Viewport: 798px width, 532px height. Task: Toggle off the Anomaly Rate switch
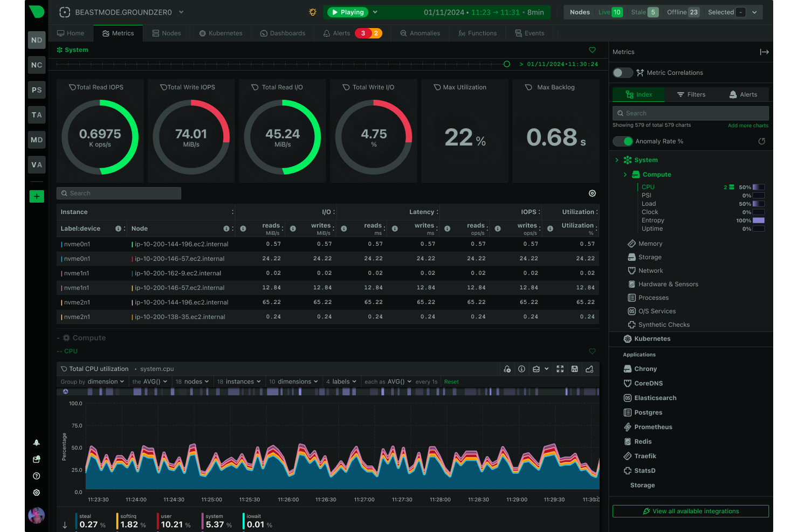(x=622, y=141)
